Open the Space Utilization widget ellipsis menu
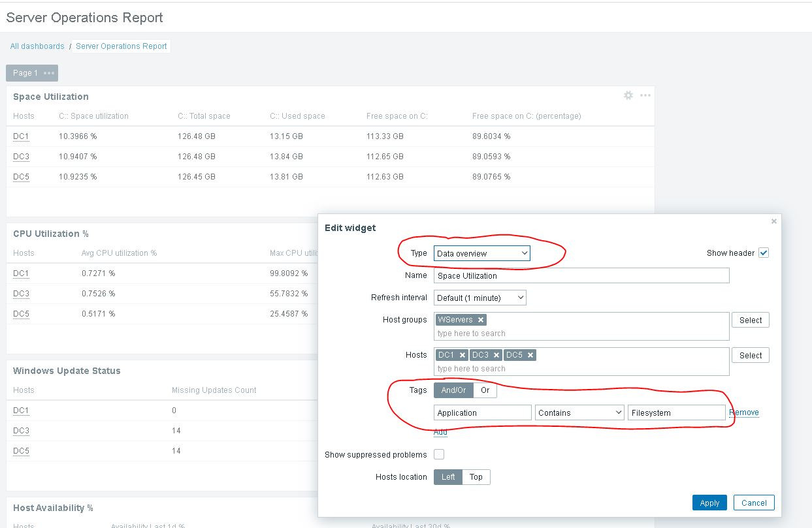 click(x=645, y=95)
